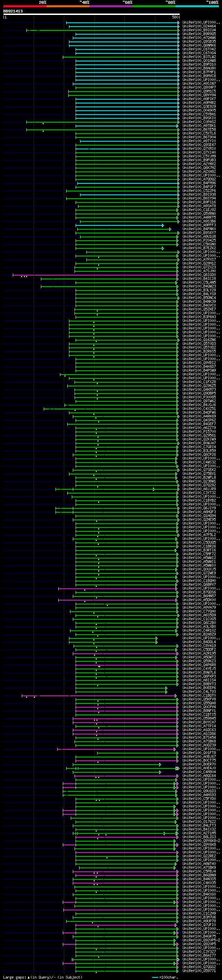Click the purple alignment bar for UniRef100_C1BQT0
This screenshot has height=980, width=222.
100,695
